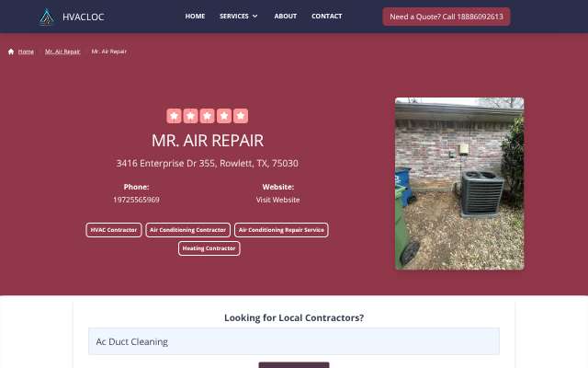Image resolution: width=588 pixels, height=368 pixels.
Task: Click the fourth rating star
Action: point(224,116)
